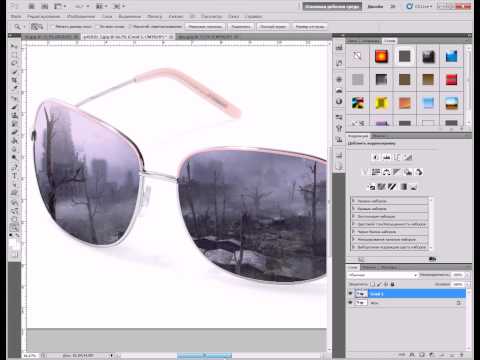This screenshot has height=360, width=480.
Task: Hide the Слой 1 layer
Action: (350, 293)
